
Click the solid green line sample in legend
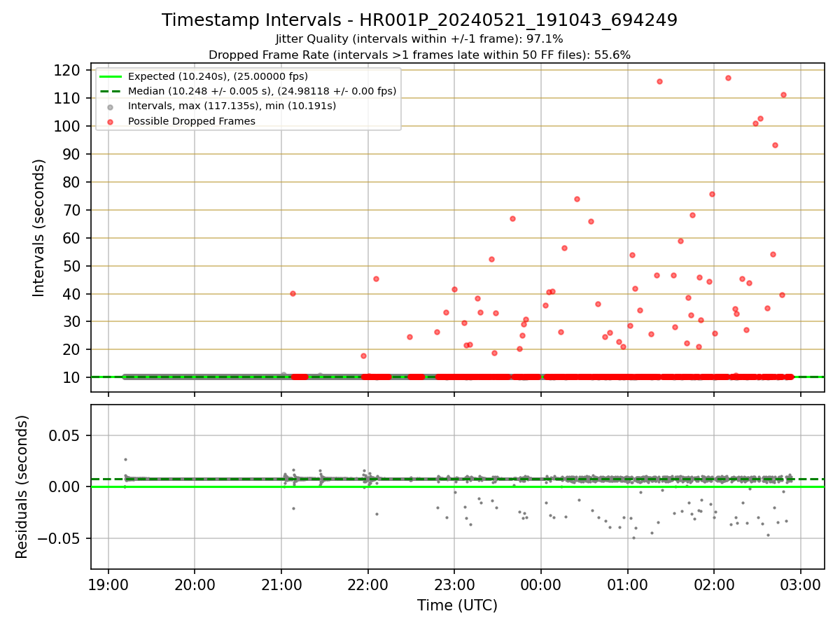(x=111, y=76)
